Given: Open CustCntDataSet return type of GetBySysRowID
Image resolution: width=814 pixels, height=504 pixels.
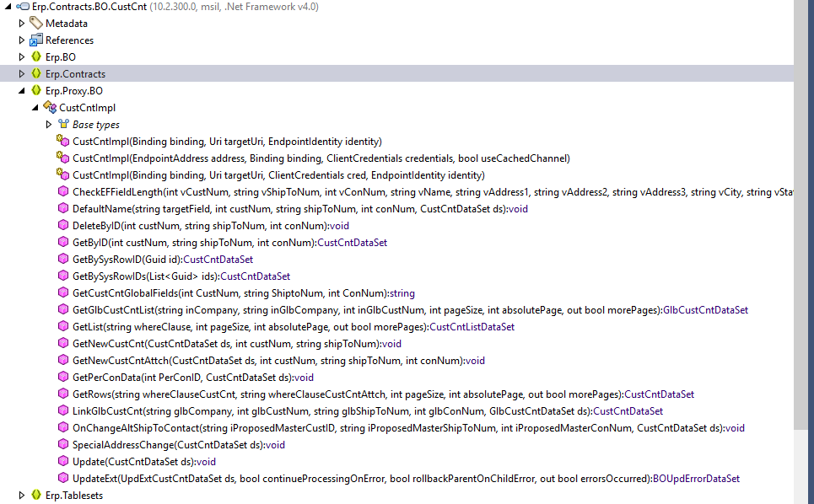Looking at the screenshot, I should pyautogui.click(x=218, y=260).
